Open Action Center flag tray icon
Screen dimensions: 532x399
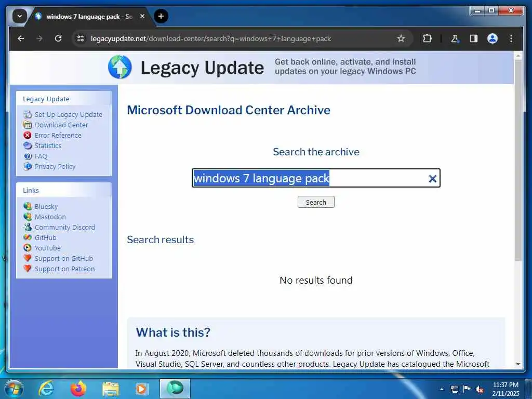[x=467, y=389]
